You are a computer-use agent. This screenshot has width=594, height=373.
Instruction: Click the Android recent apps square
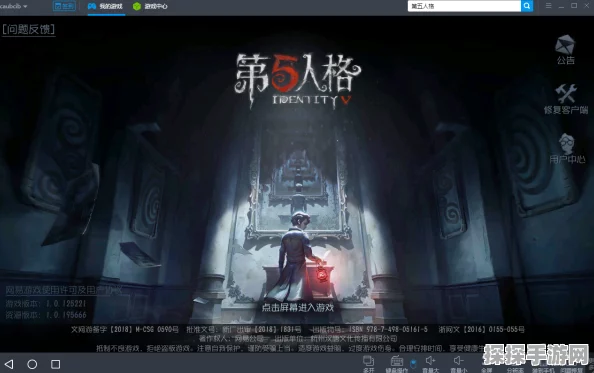[x=56, y=364]
